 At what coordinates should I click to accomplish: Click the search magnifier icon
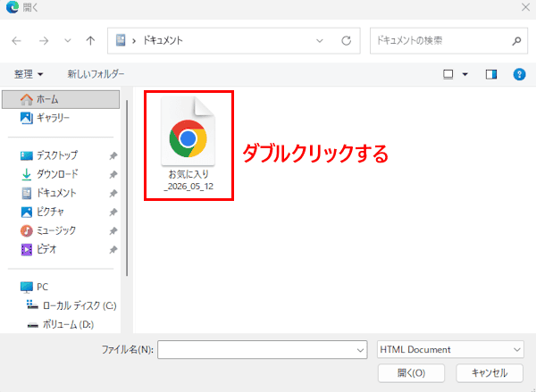pos(516,41)
